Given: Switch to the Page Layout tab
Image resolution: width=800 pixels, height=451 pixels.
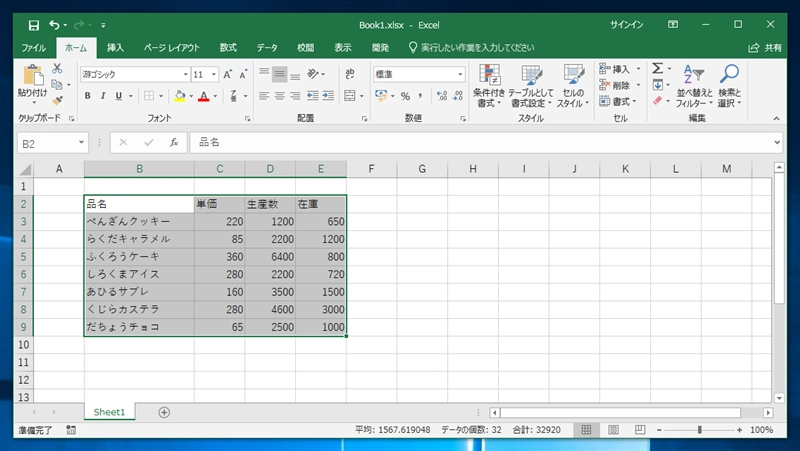Looking at the screenshot, I should 171,48.
